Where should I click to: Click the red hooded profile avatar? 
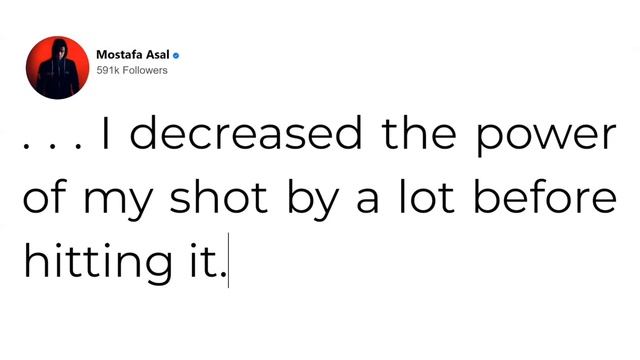(x=58, y=68)
